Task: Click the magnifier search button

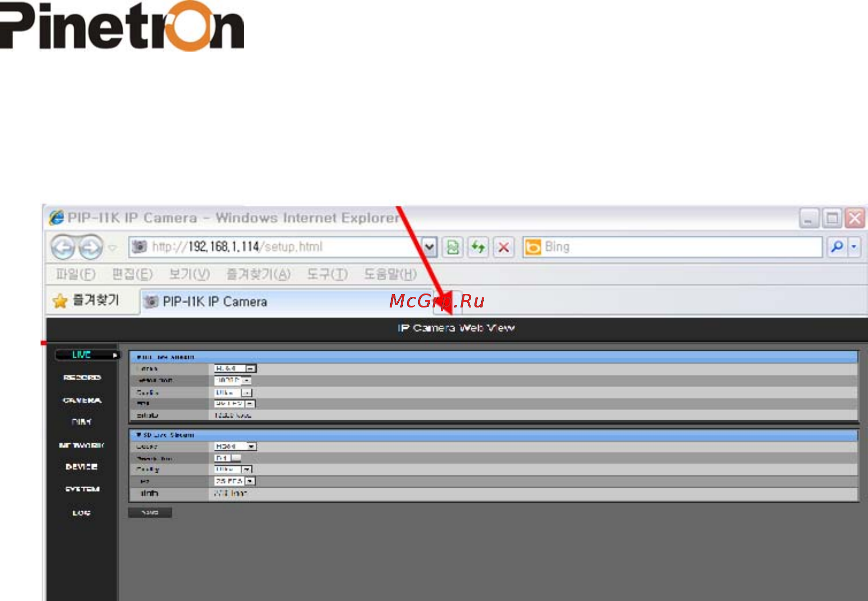Action: [x=837, y=247]
